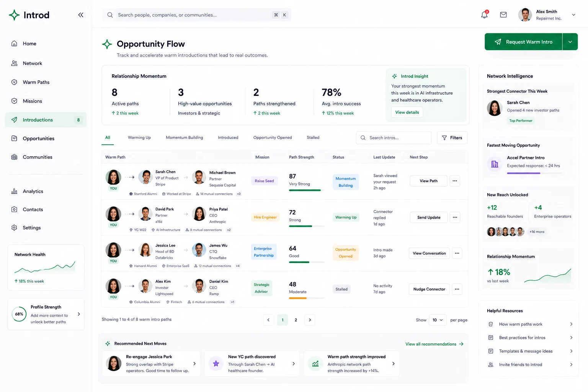Image resolution: width=588 pixels, height=392 pixels.
Task: Select the All tab
Action: (x=108, y=138)
